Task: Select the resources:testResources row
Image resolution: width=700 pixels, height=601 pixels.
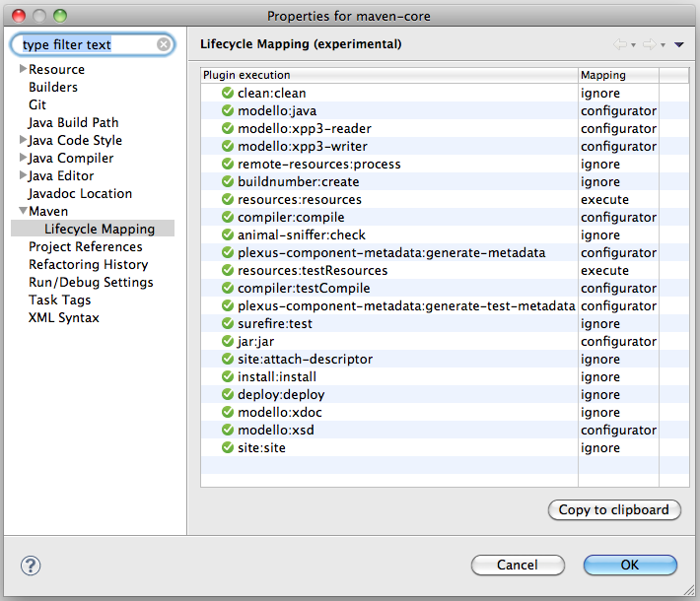Action: 445,270
